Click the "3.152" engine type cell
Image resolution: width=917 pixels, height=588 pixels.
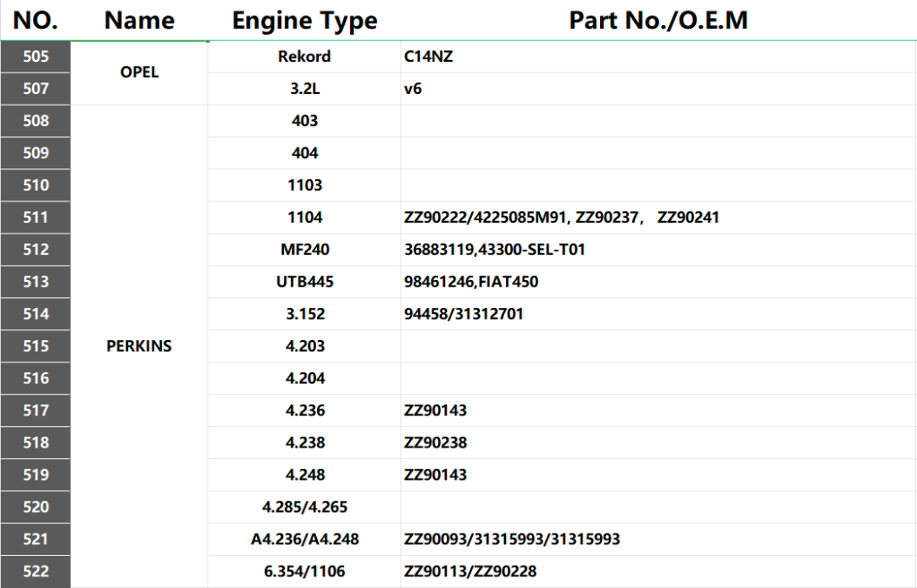point(304,314)
